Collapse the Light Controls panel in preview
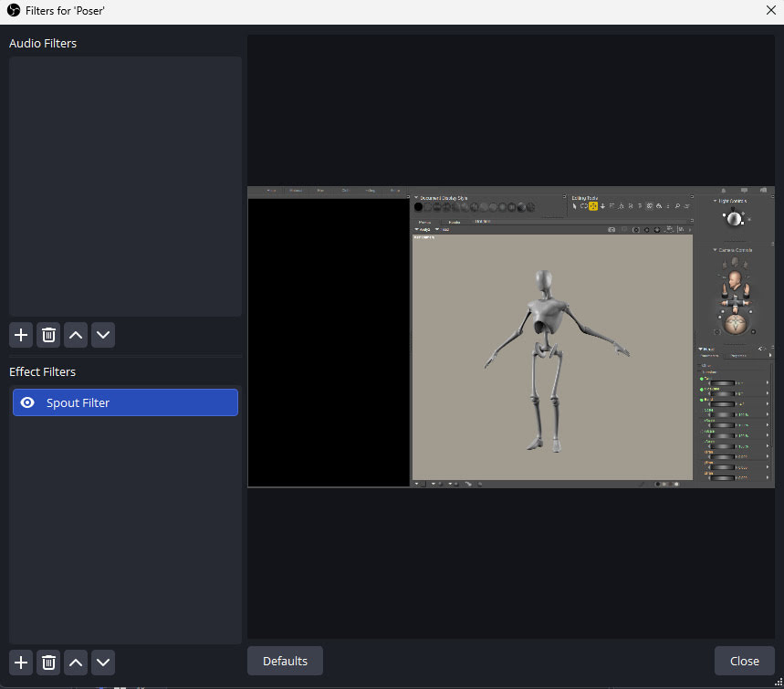Viewport: 784px width, 689px height. pos(716,201)
